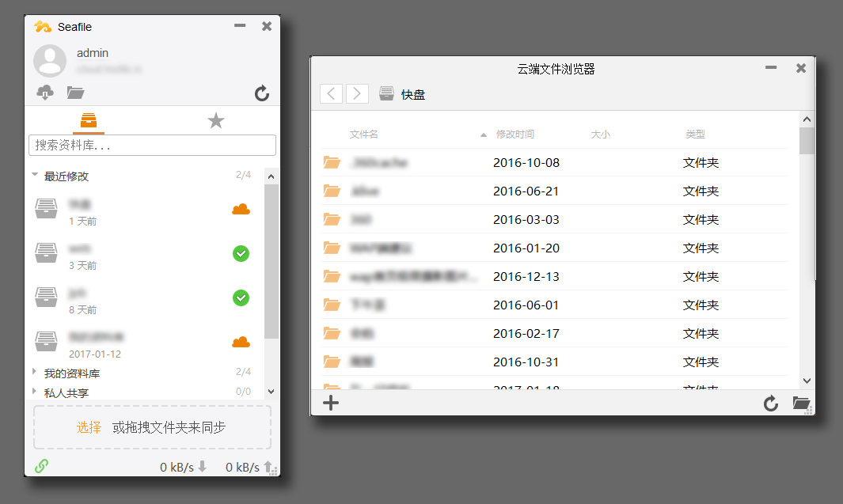Open the local folder icon under admin

point(75,93)
